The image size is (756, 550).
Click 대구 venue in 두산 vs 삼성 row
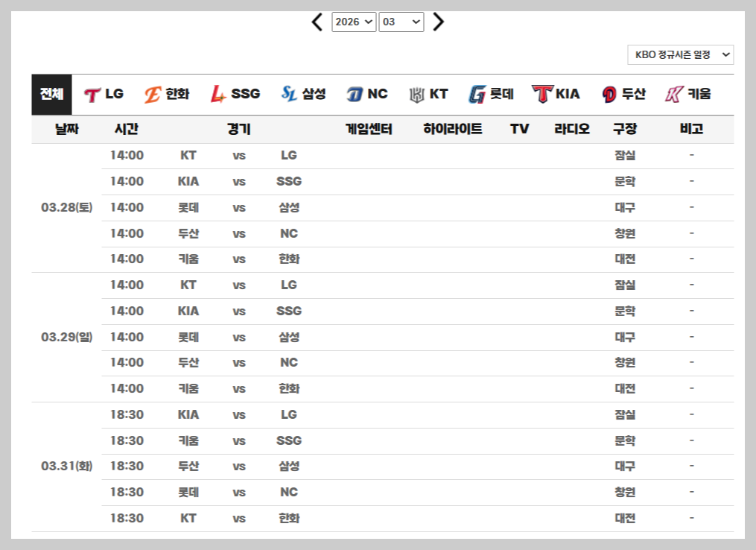point(625,466)
